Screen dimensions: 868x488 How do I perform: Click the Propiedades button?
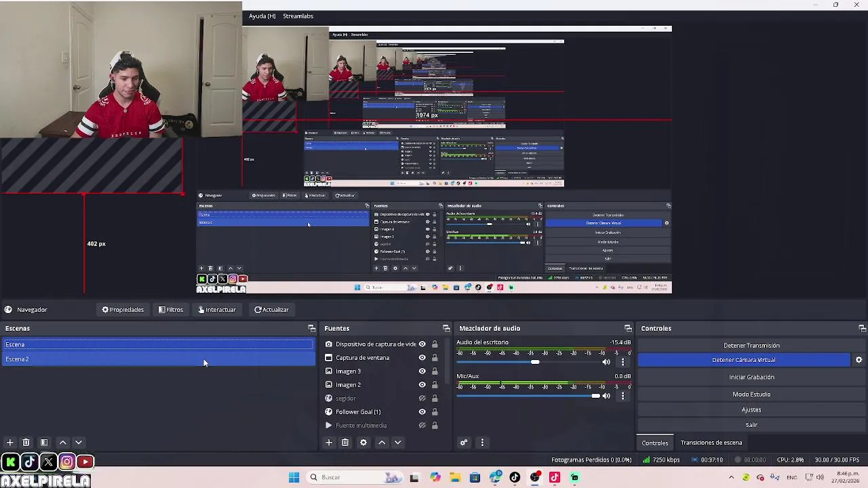[123, 310]
